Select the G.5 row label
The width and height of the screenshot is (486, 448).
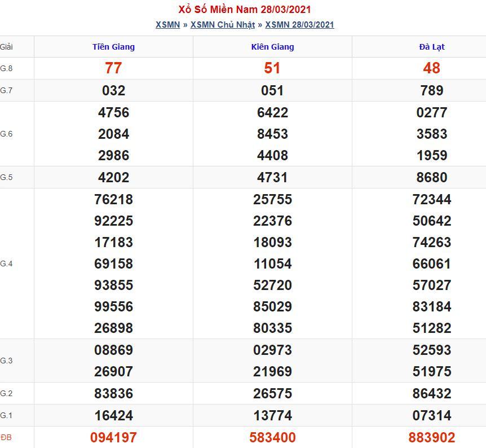[x=6, y=177]
